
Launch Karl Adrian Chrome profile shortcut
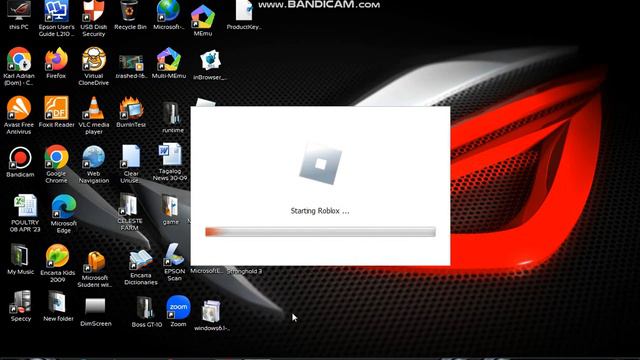point(19,66)
